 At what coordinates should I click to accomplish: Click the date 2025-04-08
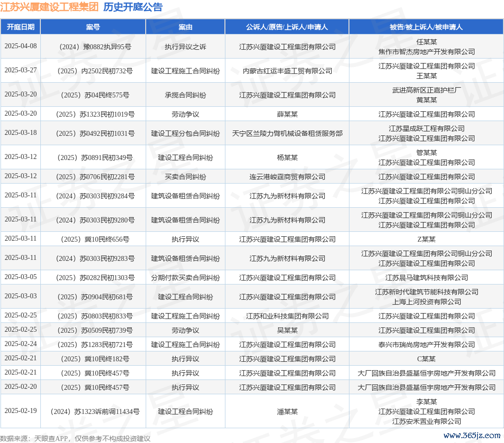[x=21, y=46]
